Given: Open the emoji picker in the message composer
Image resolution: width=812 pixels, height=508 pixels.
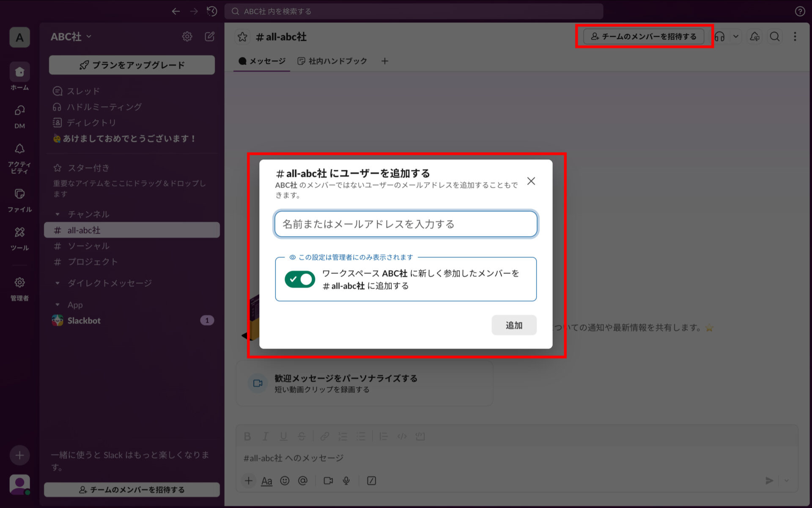Looking at the screenshot, I should pyautogui.click(x=285, y=481).
